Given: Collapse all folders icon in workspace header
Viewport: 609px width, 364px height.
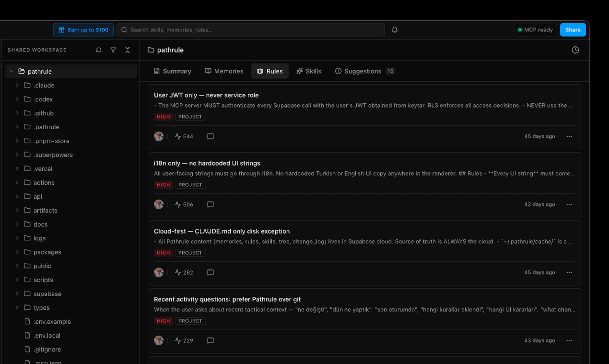Looking at the screenshot, I should [x=128, y=50].
